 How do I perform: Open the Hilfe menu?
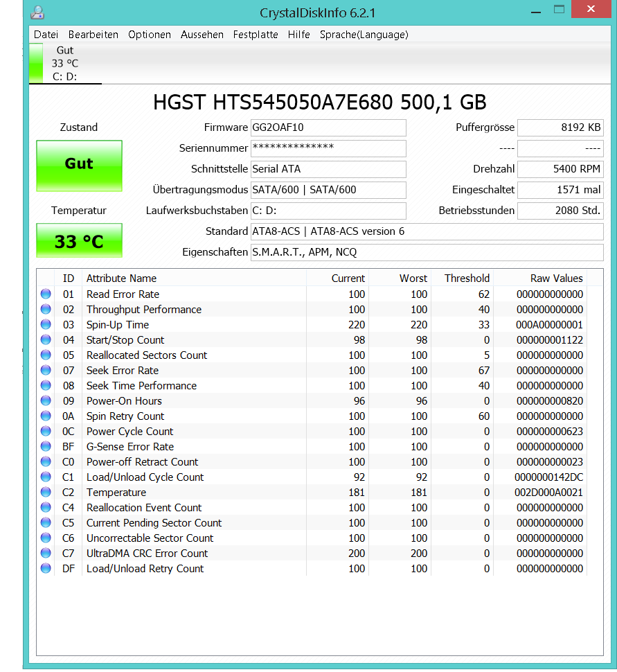tap(298, 34)
